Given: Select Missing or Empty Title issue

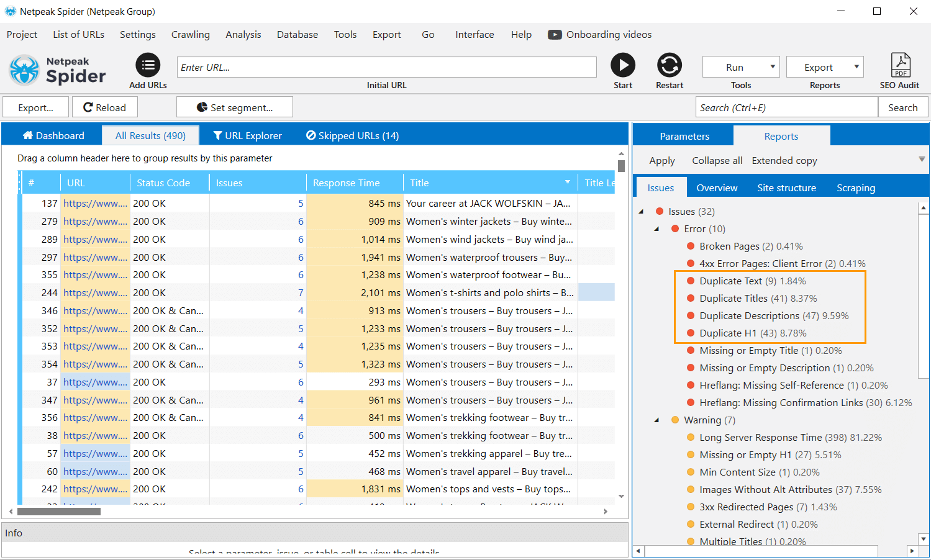Looking at the screenshot, I should [x=771, y=351].
